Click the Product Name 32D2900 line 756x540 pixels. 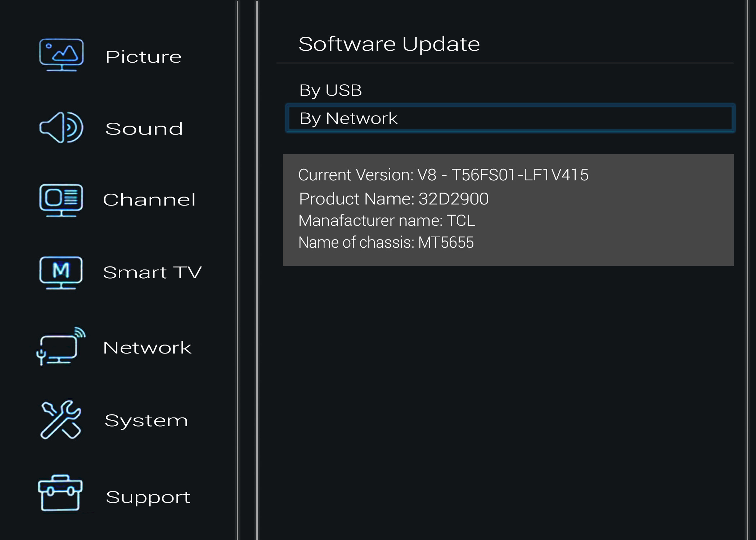pyautogui.click(x=393, y=199)
